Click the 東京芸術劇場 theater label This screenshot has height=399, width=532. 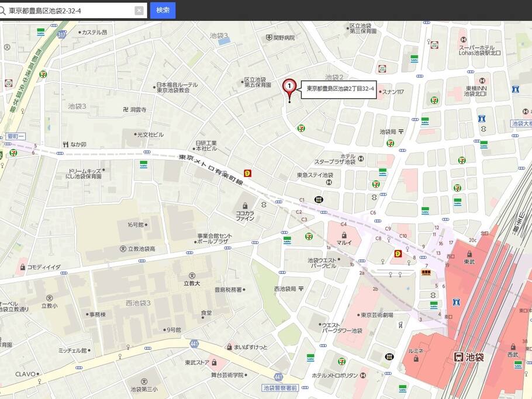click(x=377, y=315)
